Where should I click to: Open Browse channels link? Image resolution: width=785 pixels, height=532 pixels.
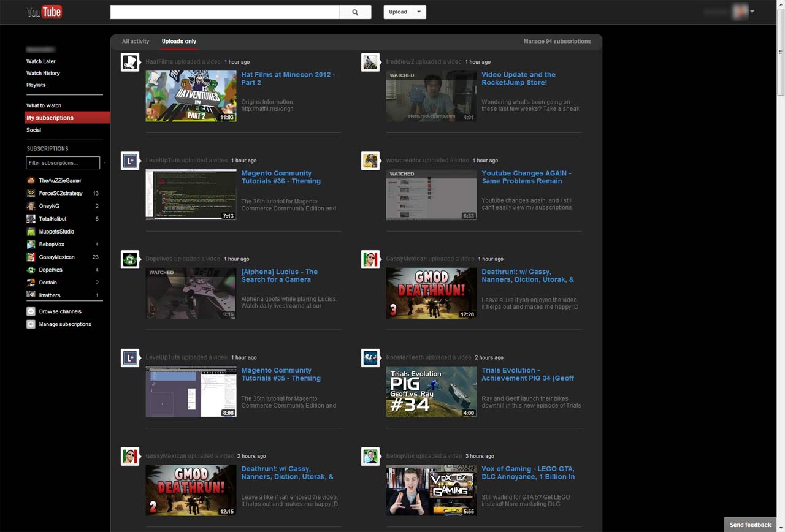coord(60,311)
